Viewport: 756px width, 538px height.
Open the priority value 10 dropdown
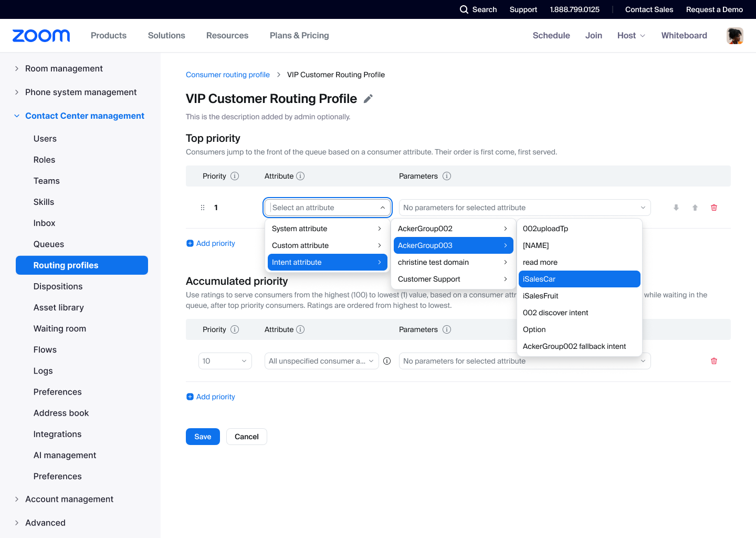pos(225,361)
